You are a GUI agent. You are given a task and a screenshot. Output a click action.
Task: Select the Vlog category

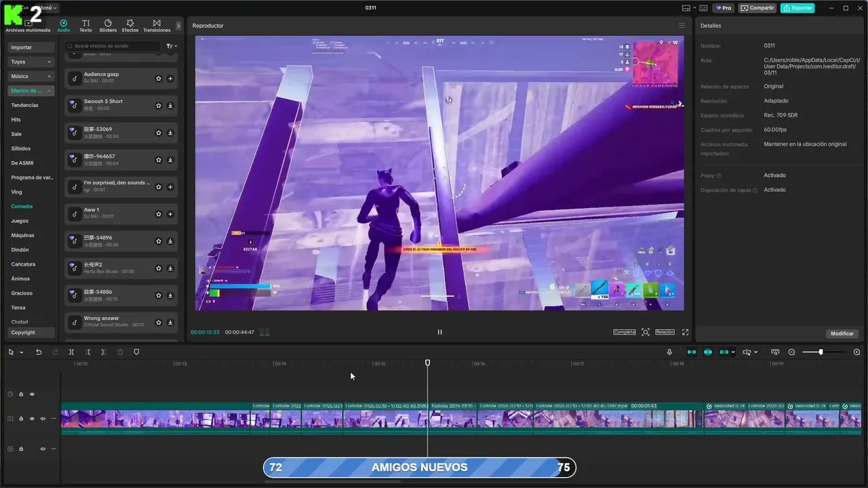tap(17, 192)
